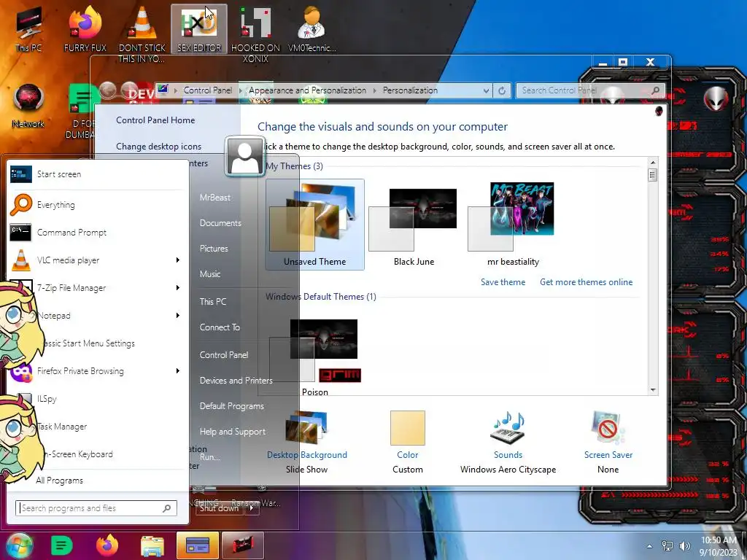Open the Firefox desktop shortcut

85,29
